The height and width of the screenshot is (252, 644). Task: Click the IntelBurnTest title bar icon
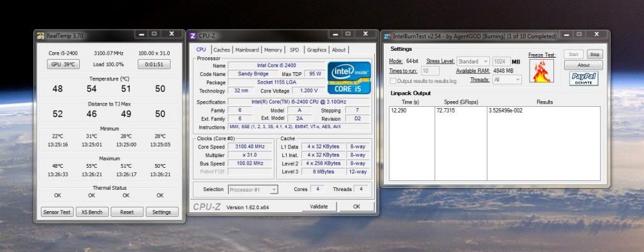[x=387, y=36]
